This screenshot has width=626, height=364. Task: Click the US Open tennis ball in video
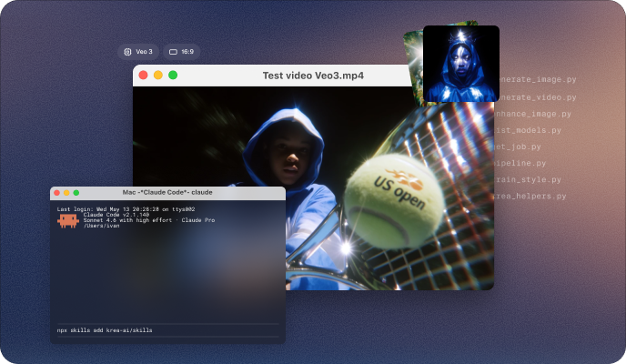394,201
